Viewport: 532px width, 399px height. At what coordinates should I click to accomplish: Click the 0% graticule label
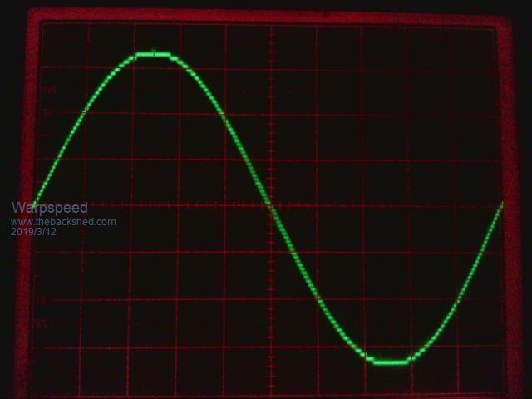pyautogui.click(x=41, y=323)
